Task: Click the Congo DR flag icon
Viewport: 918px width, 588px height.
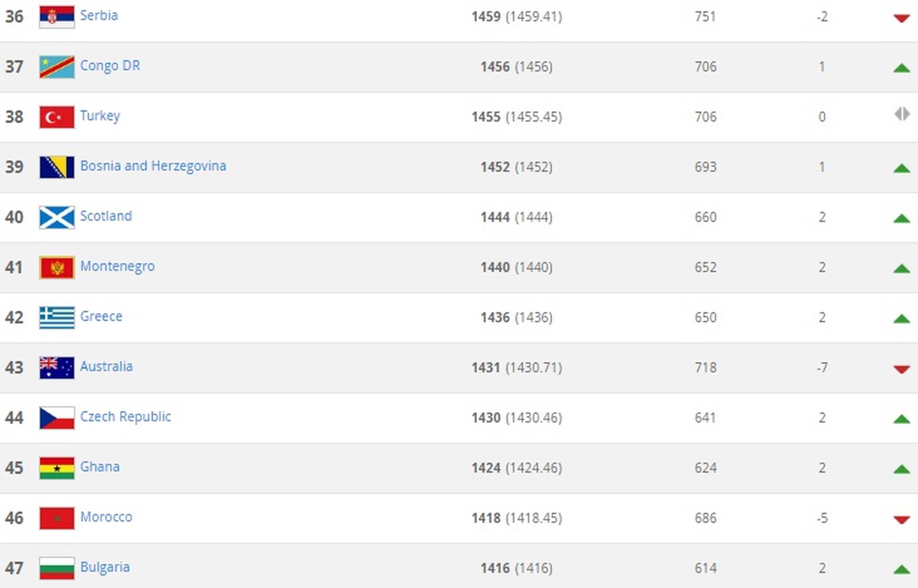Action: point(57,67)
